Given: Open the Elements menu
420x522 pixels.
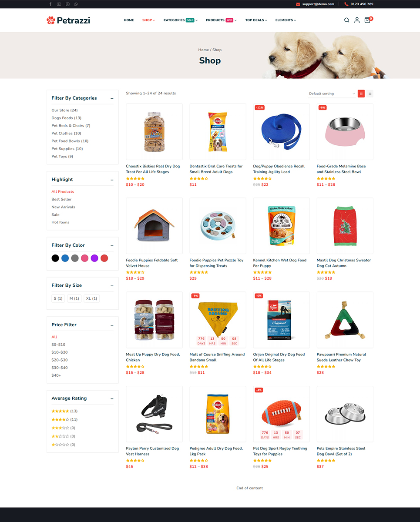Looking at the screenshot, I should (x=286, y=20).
